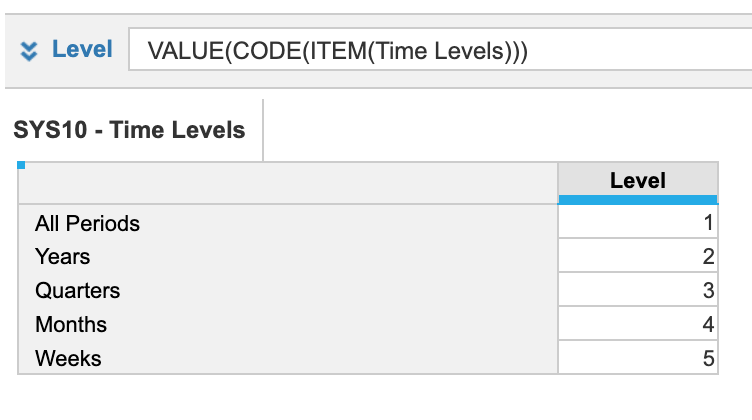The image size is (752, 420).
Task: Select the Level column header
Action: (x=638, y=180)
